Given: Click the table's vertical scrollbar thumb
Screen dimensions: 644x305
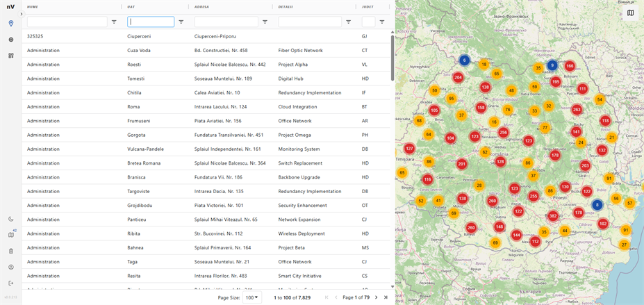Looking at the screenshot, I should 393,57.
